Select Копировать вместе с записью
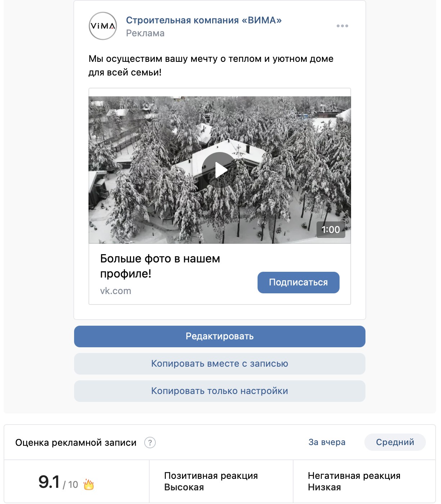 click(x=220, y=364)
